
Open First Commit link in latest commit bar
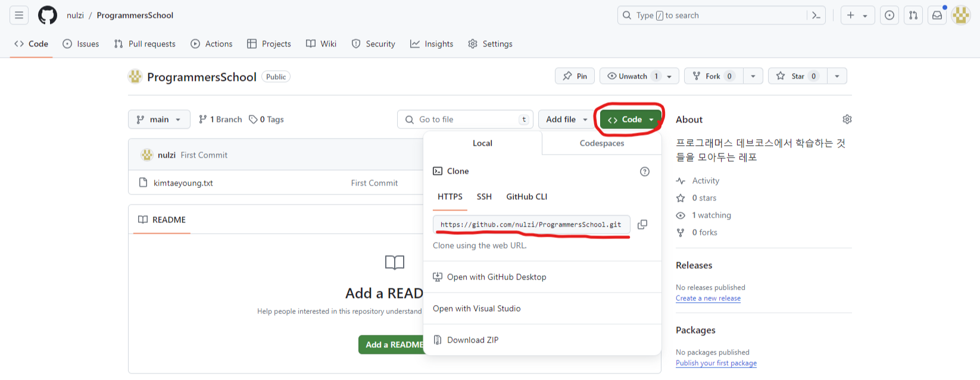pos(204,155)
